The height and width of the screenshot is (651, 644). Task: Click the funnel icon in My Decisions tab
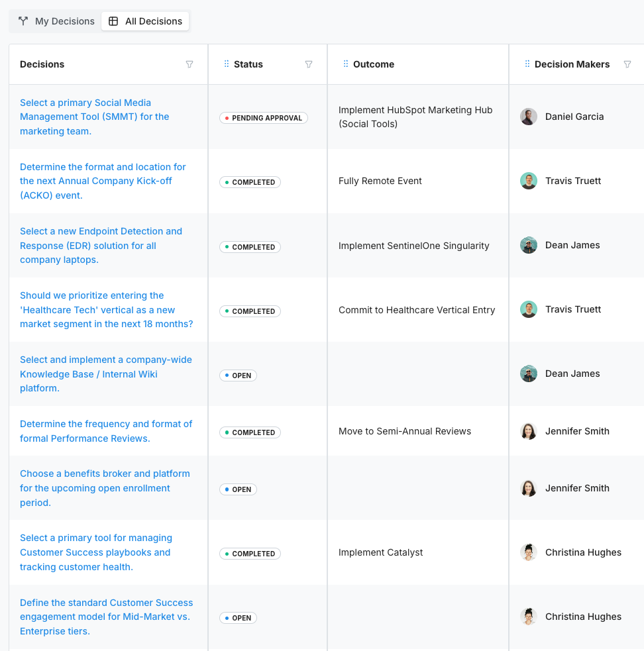[x=23, y=21]
